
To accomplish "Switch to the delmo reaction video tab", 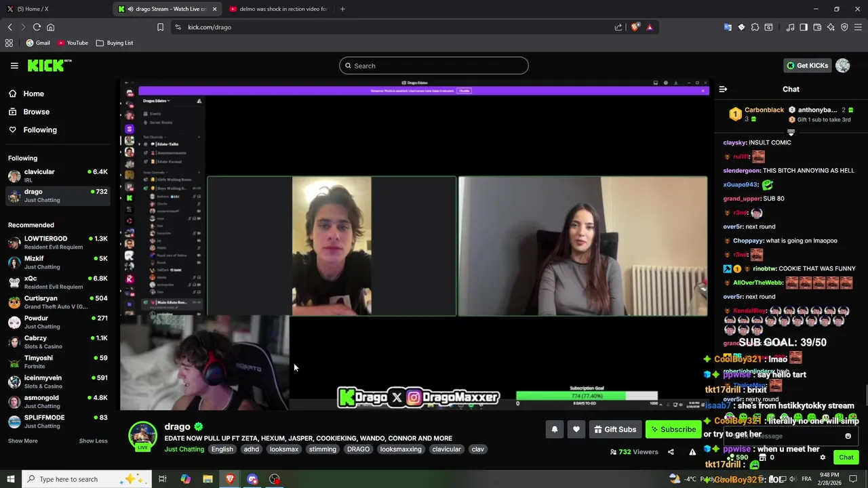I will pyautogui.click(x=278, y=9).
